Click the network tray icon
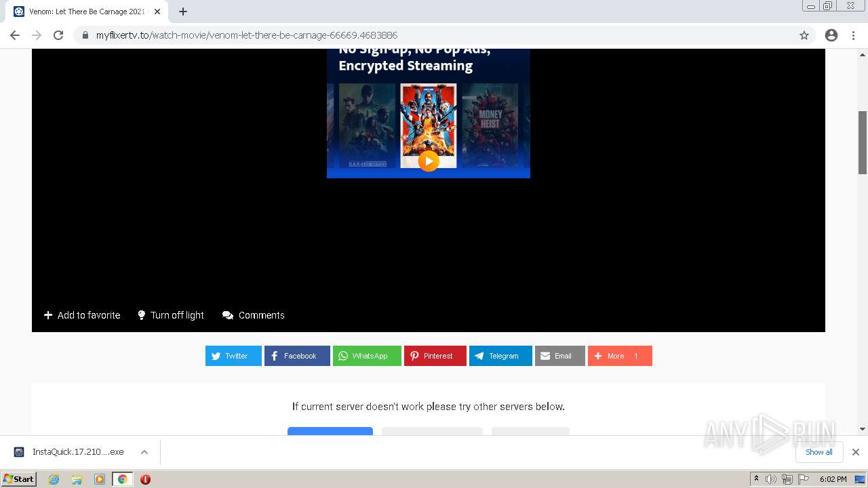868x488 pixels. point(787,479)
